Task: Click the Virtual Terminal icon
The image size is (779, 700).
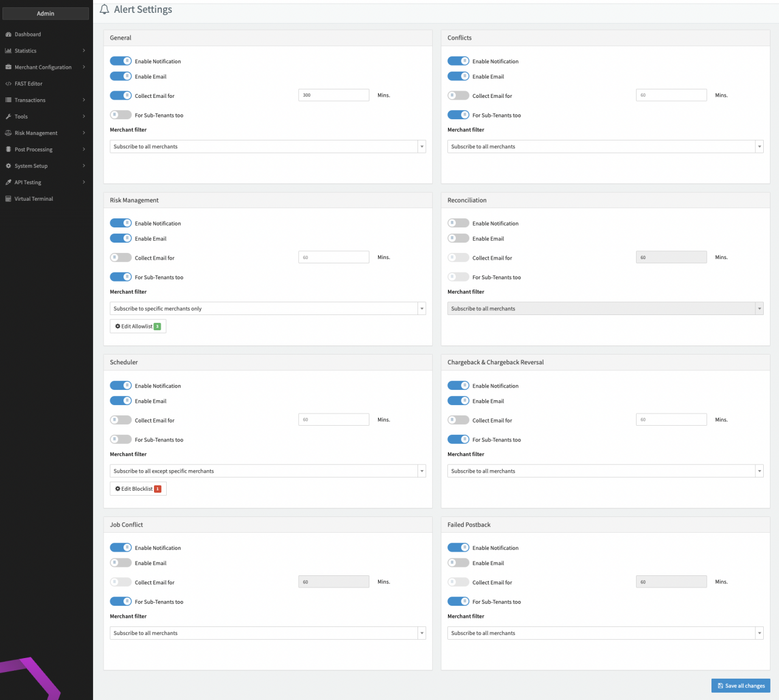Action: 9,199
